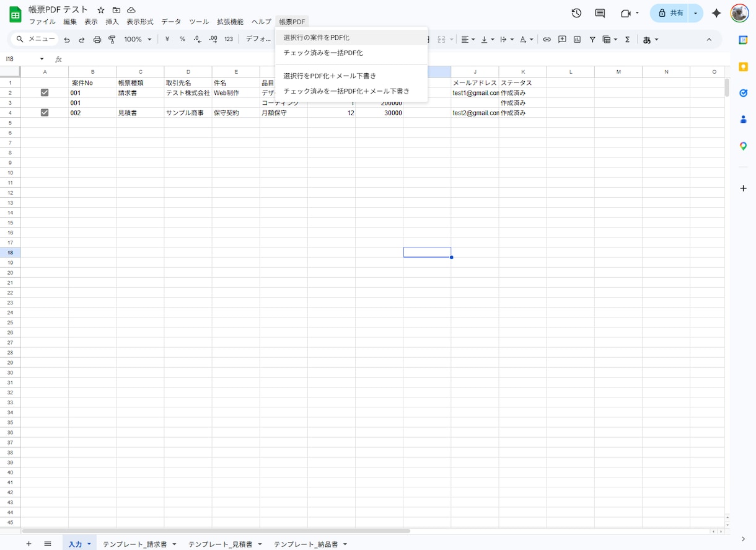Uncheck the checkbox in row 4
Screen dimensions: 756x550
[x=45, y=112]
